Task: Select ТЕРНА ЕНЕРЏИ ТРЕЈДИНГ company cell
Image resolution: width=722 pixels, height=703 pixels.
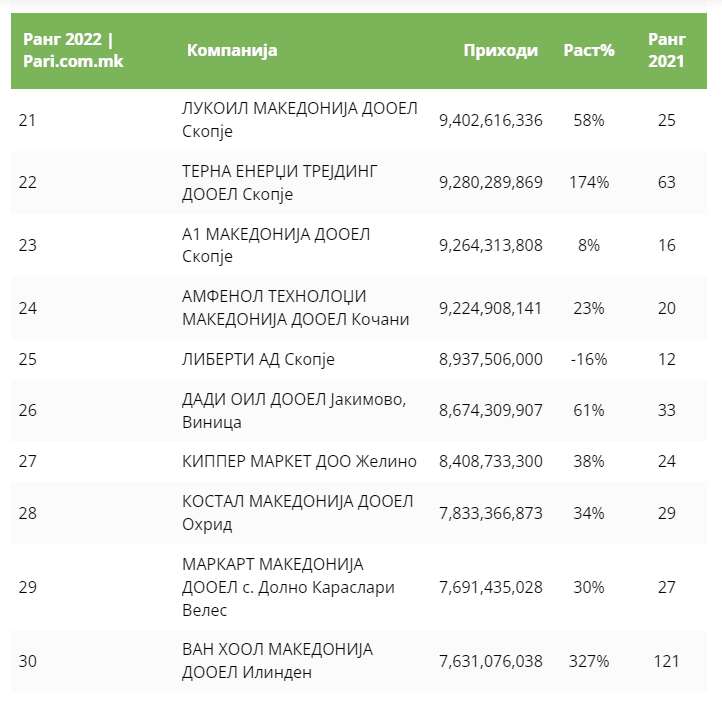Action: pos(280,182)
